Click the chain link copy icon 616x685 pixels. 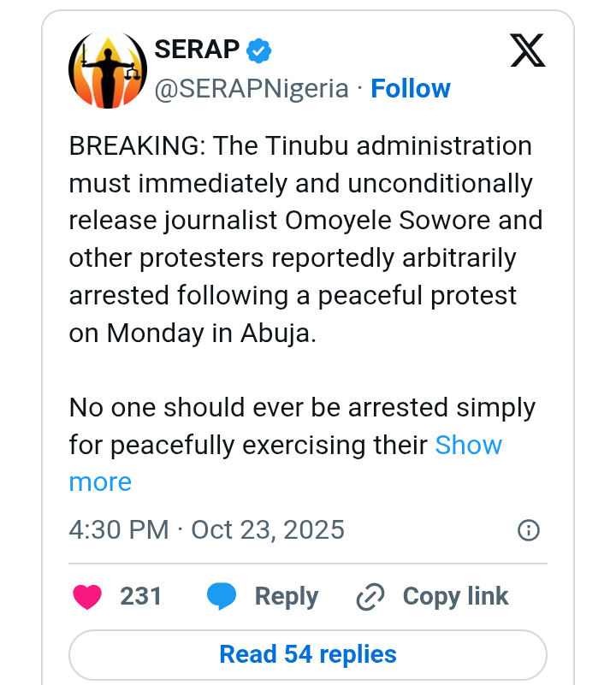point(370,597)
